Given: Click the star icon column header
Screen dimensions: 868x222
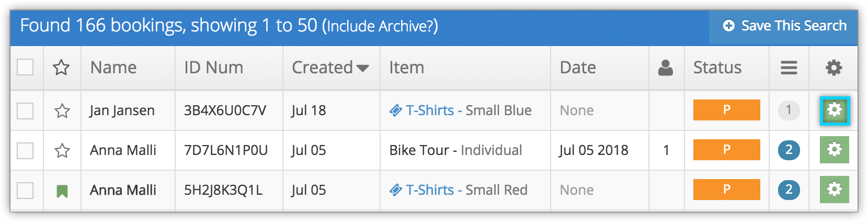Looking at the screenshot, I should coord(62,67).
